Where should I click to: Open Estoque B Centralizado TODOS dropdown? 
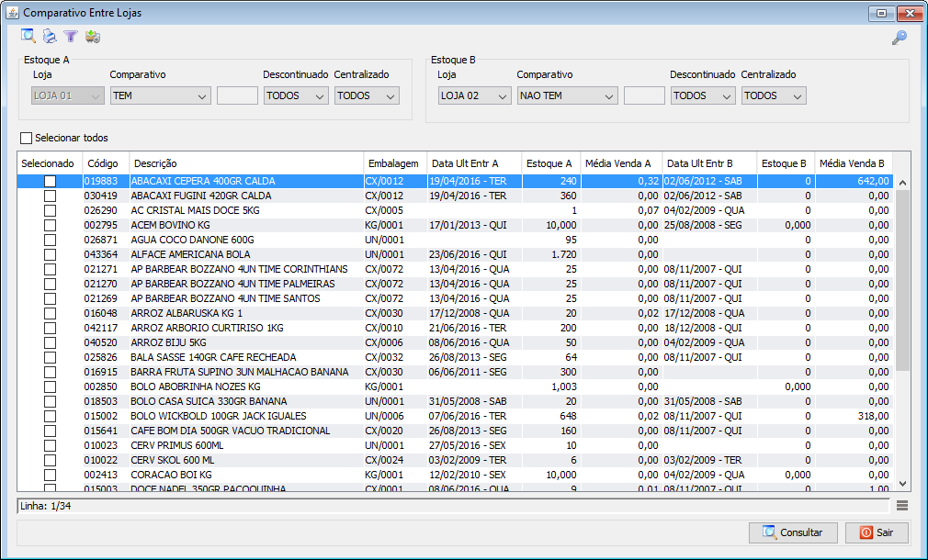point(774,95)
